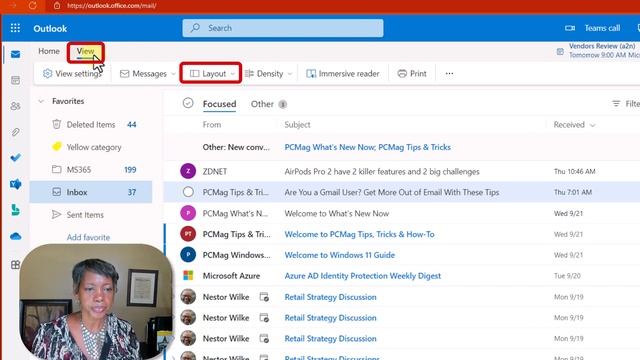The image size is (640, 360).
Task: Click the Add favorite link
Action: (x=88, y=237)
